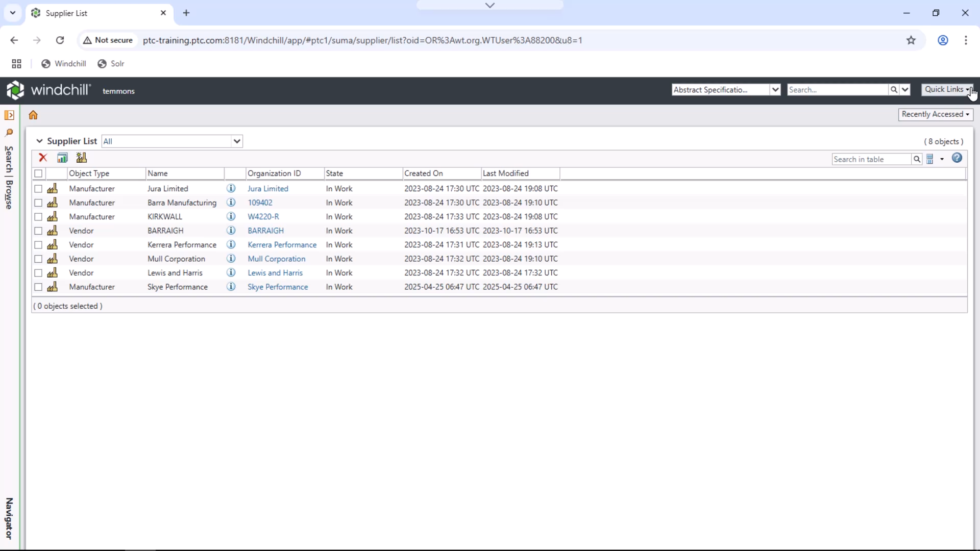Select the Supplier List browser tab
The height and width of the screenshot is (551, 980).
(99, 13)
